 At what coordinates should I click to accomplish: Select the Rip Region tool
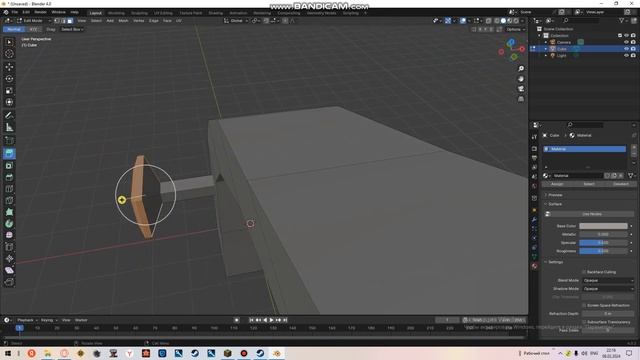point(9,282)
